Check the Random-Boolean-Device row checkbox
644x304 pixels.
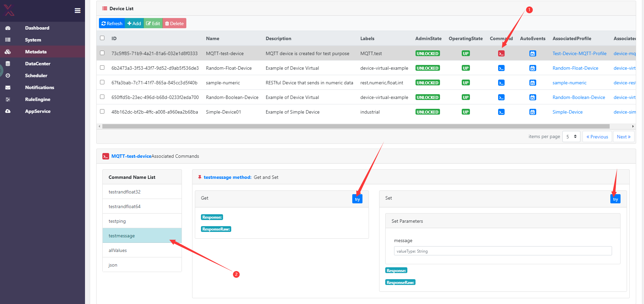tap(102, 97)
